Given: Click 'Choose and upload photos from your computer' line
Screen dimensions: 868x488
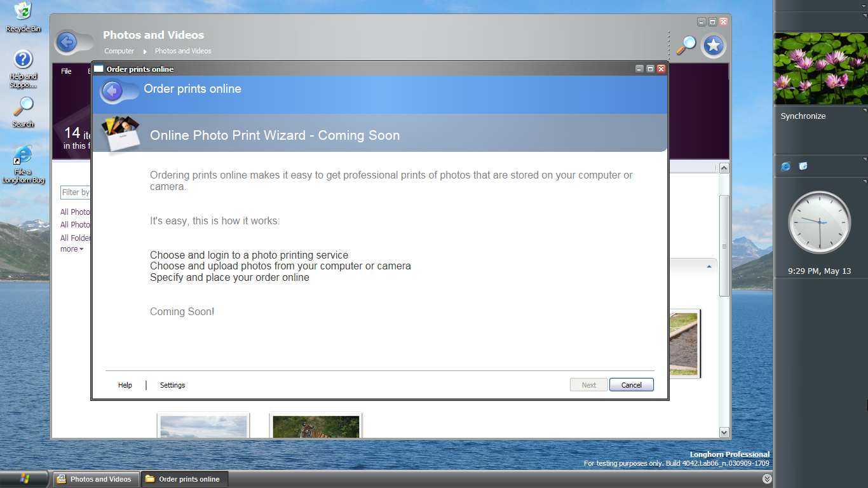Looking at the screenshot, I should point(280,266).
